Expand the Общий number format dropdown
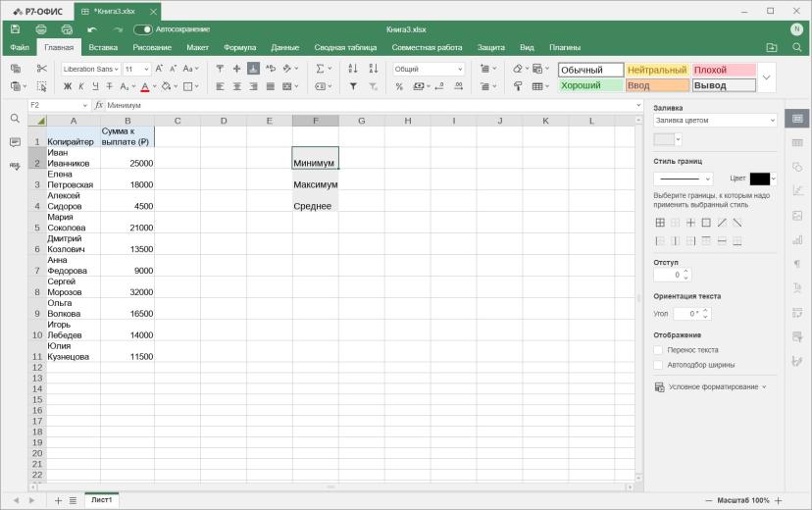The image size is (812, 510). pyautogui.click(x=429, y=69)
